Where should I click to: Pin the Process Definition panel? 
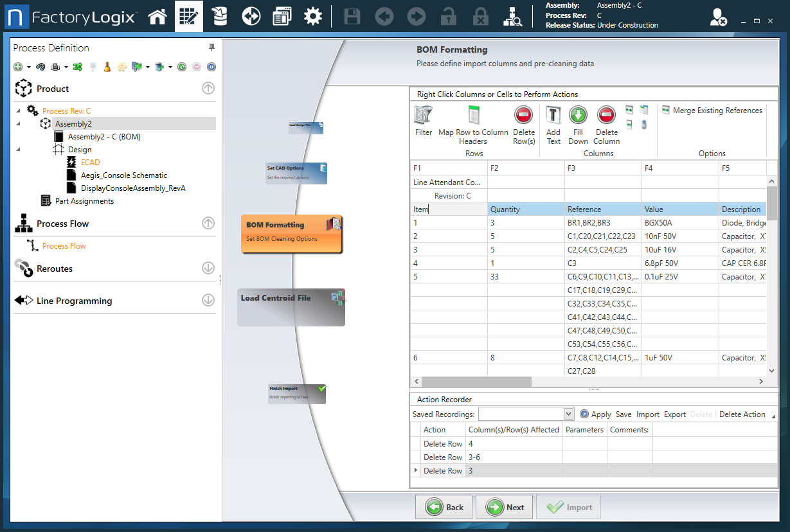coord(211,48)
